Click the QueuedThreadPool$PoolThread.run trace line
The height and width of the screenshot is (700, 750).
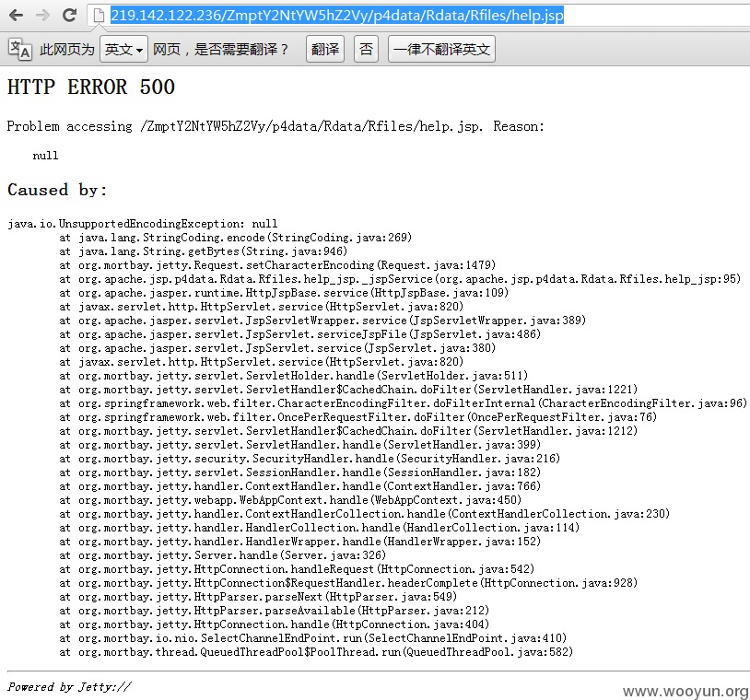[x=316, y=654]
